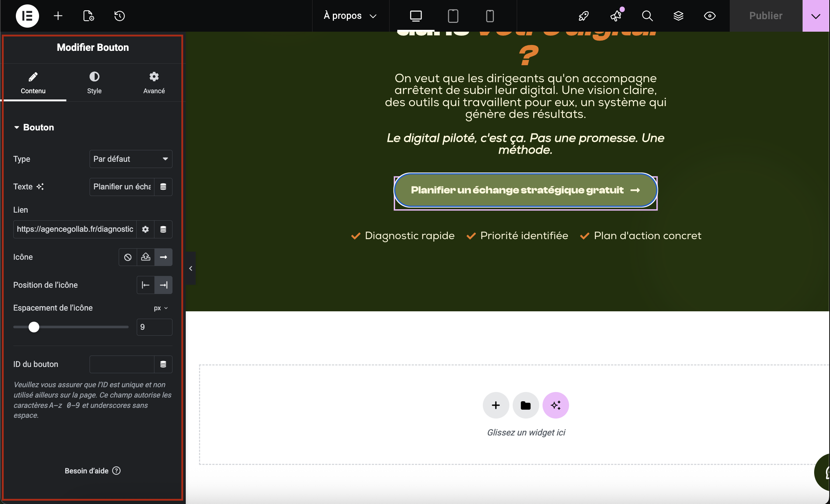This screenshot has width=830, height=504.
Task: Upload an SVG for the Icône
Action: click(146, 257)
